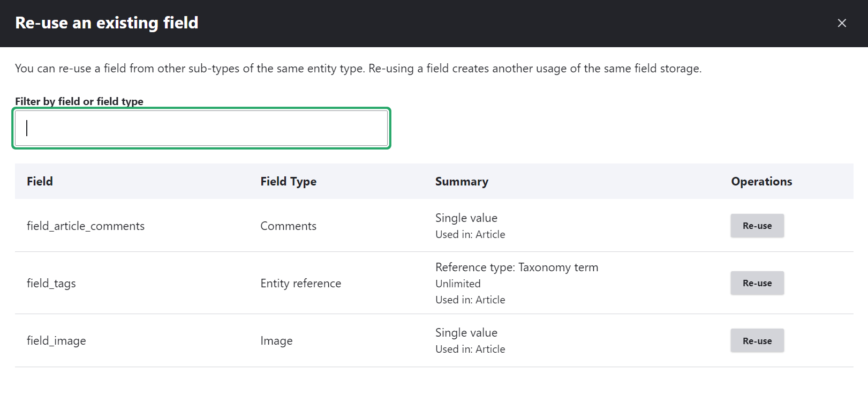Click the Field column header
Image resolution: width=868 pixels, height=394 pixels.
[x=40, y=182]
